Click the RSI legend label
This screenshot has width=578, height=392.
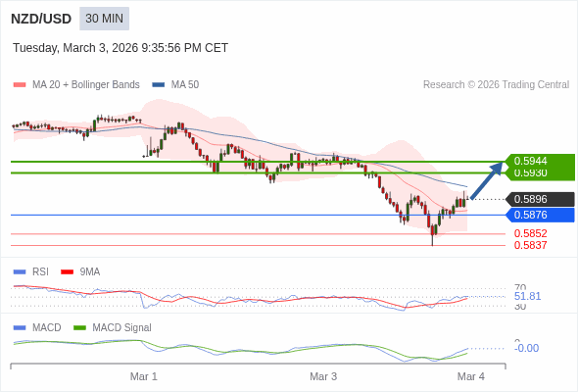(x=40, y=272)
